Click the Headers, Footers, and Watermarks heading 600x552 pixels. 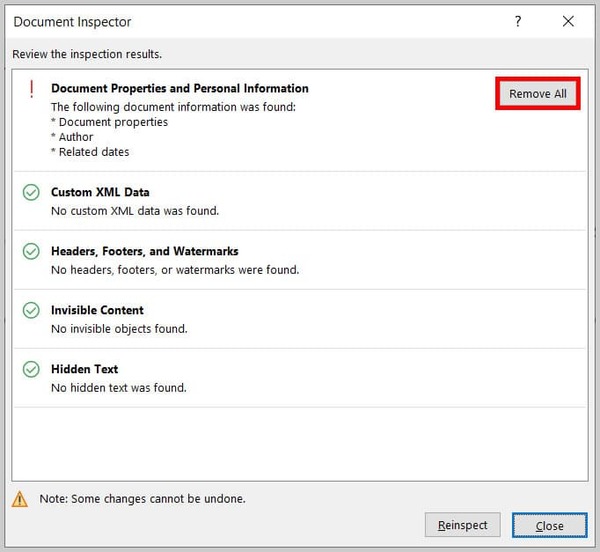click(145, 251)
